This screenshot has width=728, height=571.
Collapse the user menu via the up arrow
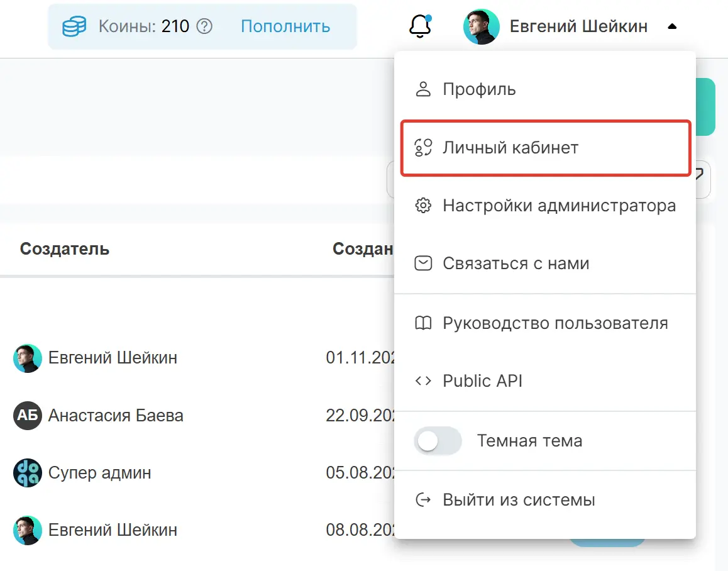pos(672,26)
